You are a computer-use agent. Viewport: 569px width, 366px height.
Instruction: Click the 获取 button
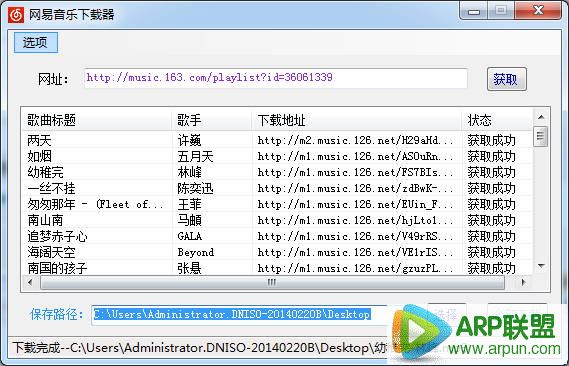pyautogui.click(x=507, y=79)
